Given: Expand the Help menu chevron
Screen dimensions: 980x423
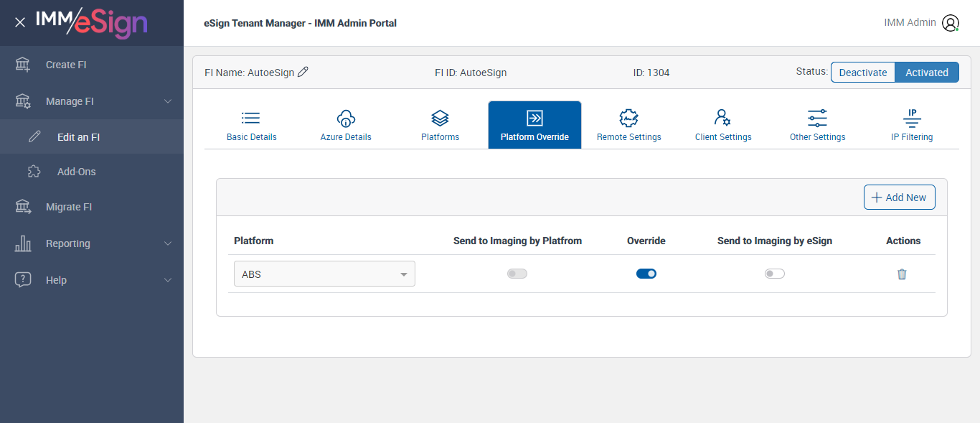Looking at the screenshot, I should (168, 280).
